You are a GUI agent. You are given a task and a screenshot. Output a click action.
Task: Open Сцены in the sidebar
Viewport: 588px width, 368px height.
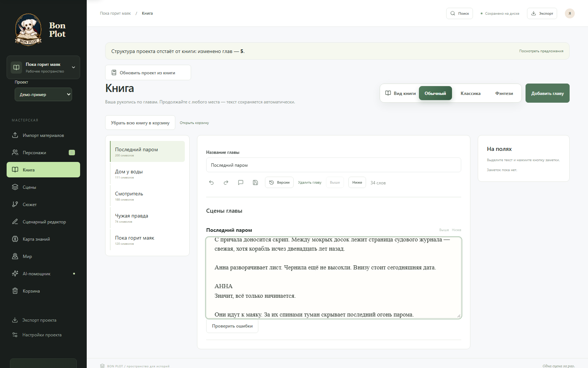[43, 187]
